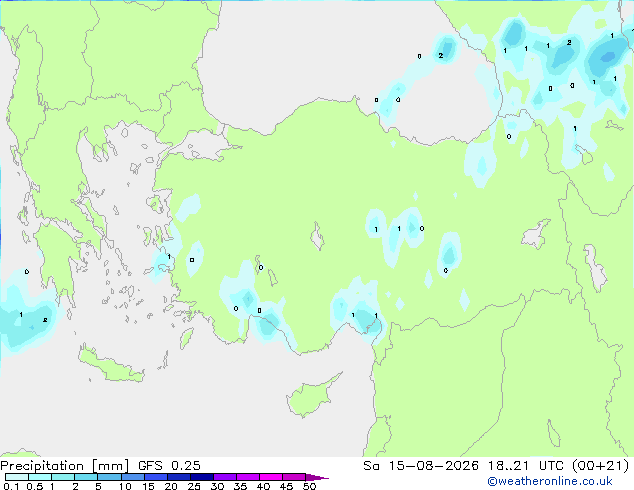Click the 10 to 15 mm legend swatch
This screenshot has width=634, height=490.
(132, 477)
